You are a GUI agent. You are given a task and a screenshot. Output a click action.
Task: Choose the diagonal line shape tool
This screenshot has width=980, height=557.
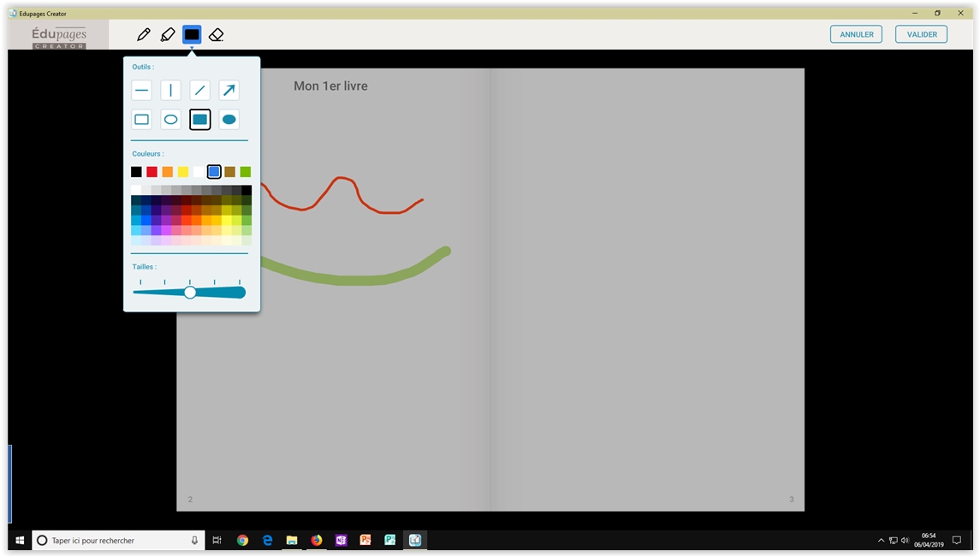point(200,91)
